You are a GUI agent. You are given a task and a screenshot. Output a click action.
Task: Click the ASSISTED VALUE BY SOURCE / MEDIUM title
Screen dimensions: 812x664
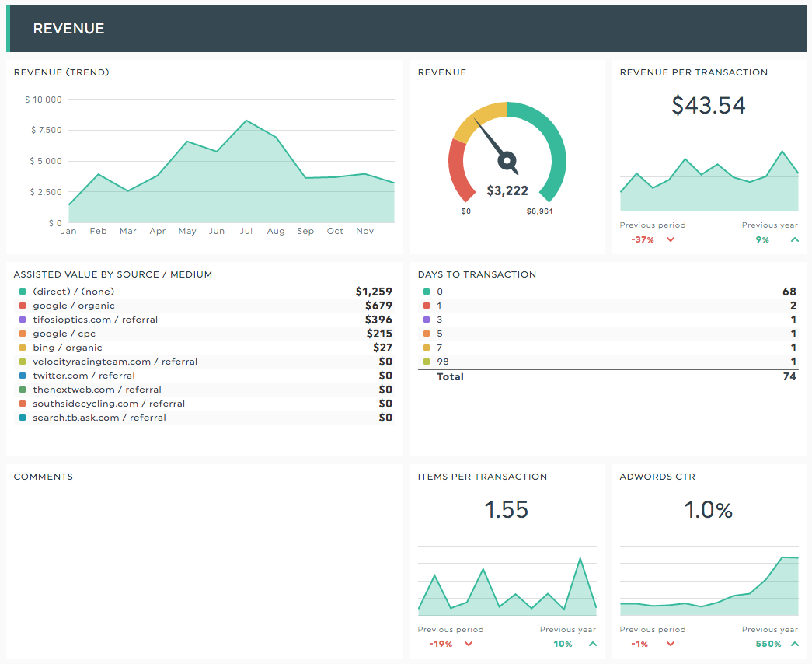(113, 274)
